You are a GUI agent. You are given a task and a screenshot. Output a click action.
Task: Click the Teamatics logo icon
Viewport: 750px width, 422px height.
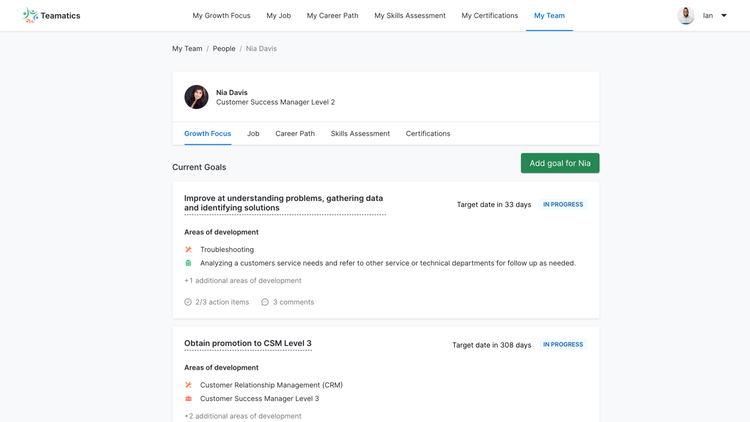click(30, 15)
